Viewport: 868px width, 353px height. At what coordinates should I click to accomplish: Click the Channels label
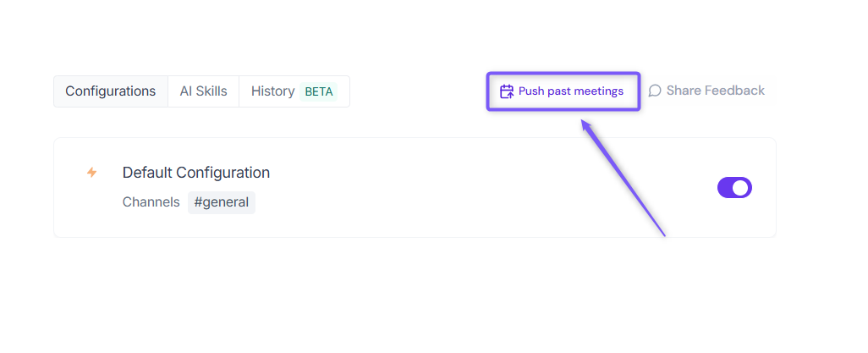click(151, 202)
